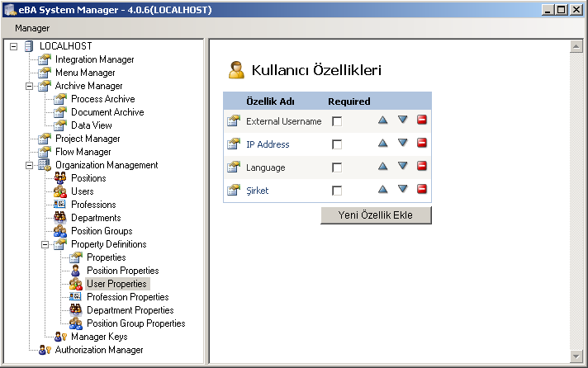588x368 pixels.
Task: Select Profession Properties tree item
Action: tap(127, 297)
